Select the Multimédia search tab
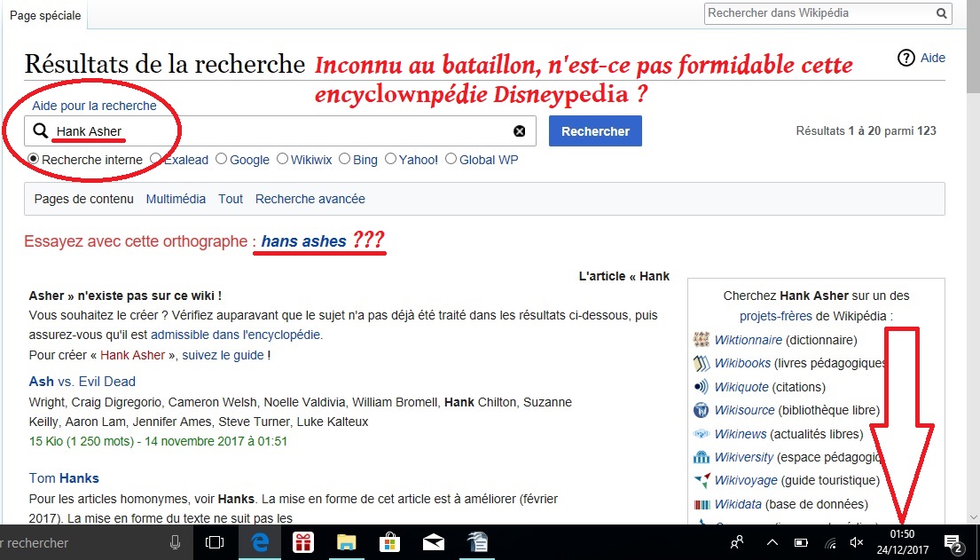The width and height of the screenshot is (980, 560). tap(176, 199)
